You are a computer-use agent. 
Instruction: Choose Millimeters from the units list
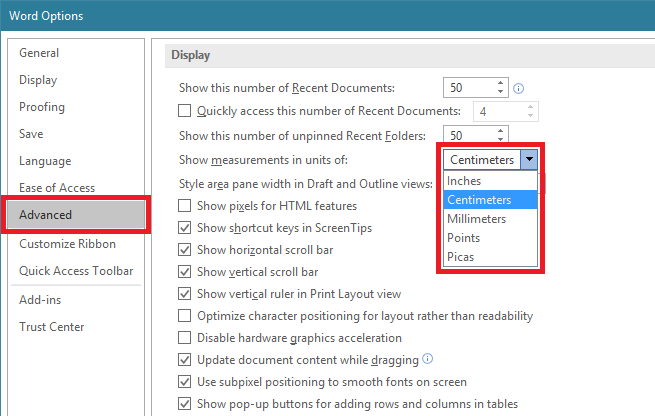pos(490,219)
